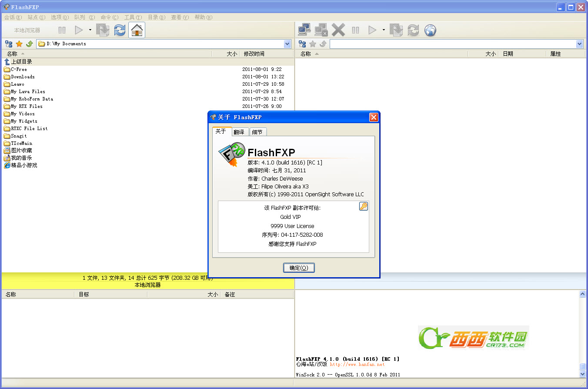Open the 查看 menu
Image resolution: width=588 pixels, height=389 pixels.
click(x=180, y=17)
